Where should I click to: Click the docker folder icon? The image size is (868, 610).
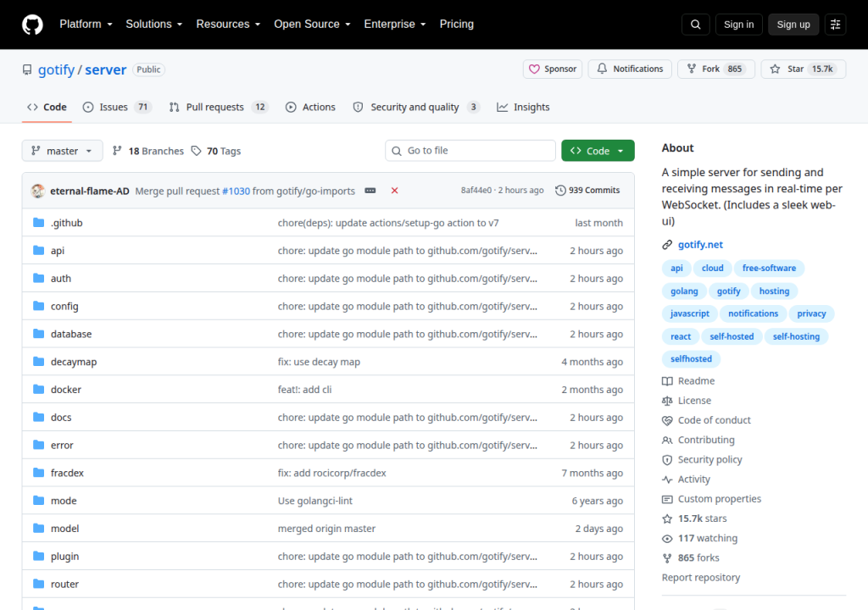coord(38,389)
